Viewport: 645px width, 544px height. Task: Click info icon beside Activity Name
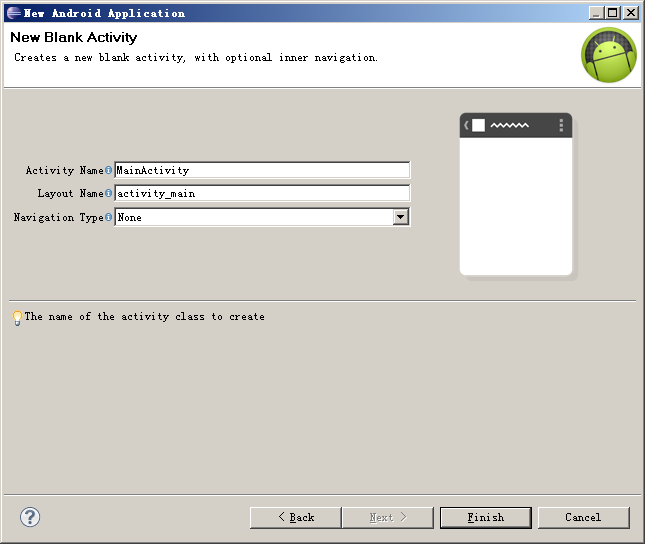tap(108, 170)
